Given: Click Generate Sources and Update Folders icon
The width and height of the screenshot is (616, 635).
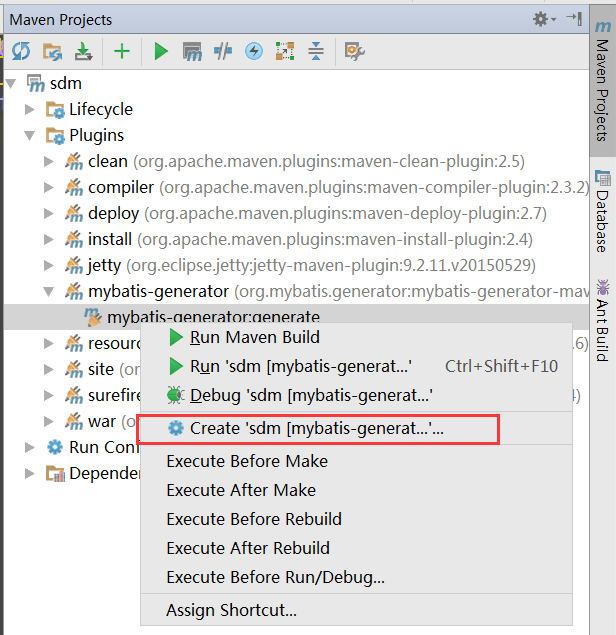Looking at the screenshot, I should pos(52,52).
